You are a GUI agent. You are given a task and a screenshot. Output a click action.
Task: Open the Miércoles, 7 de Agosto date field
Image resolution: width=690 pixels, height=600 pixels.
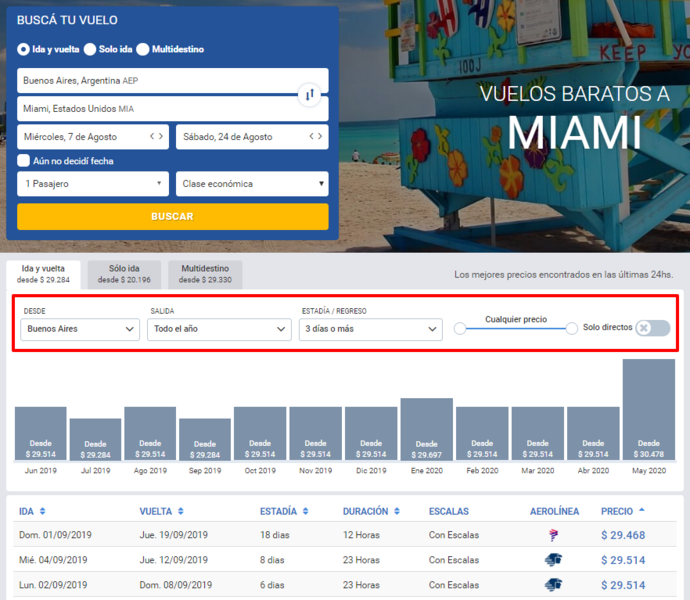(93, 137)
